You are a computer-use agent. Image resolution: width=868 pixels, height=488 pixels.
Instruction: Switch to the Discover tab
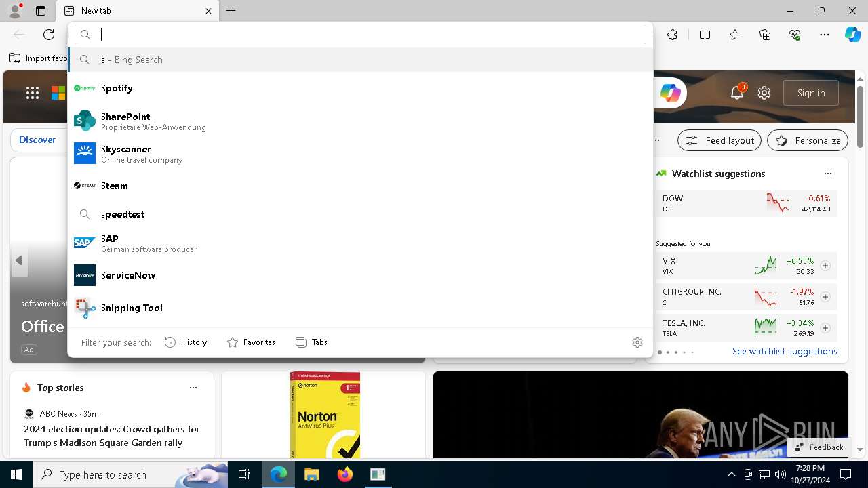pos(37,140)
